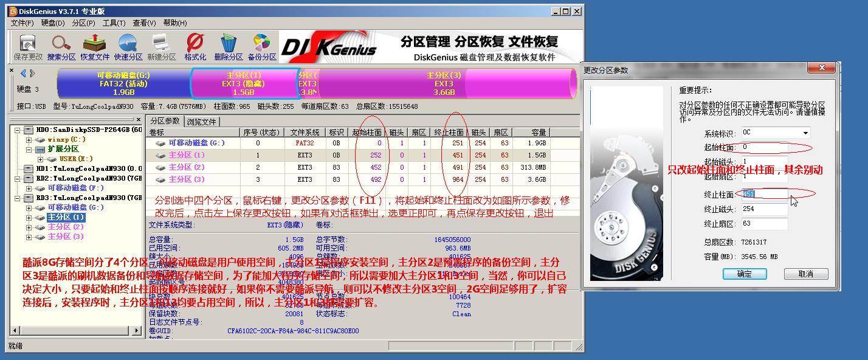Open the 查看(V) menu

point(144,23)
